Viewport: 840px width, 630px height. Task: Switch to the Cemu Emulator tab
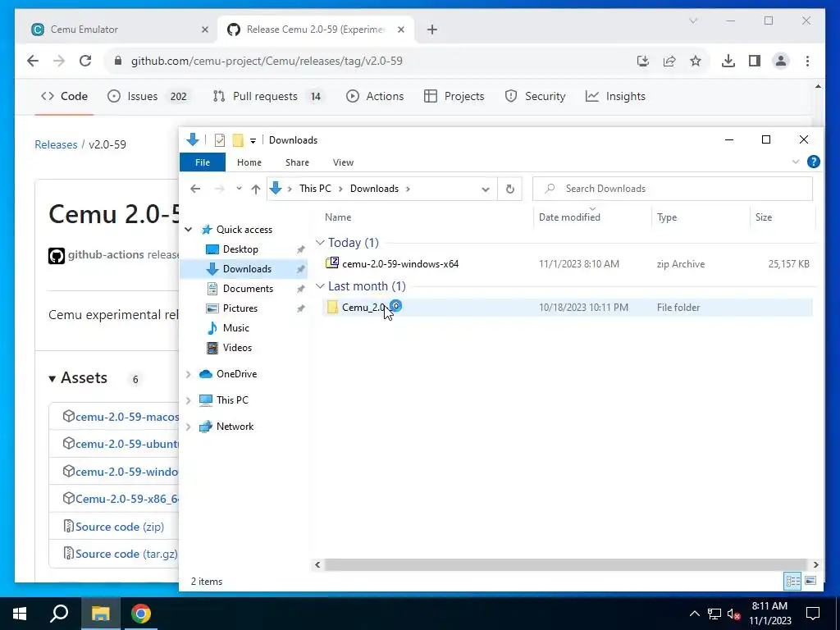(x=118, y=30)
